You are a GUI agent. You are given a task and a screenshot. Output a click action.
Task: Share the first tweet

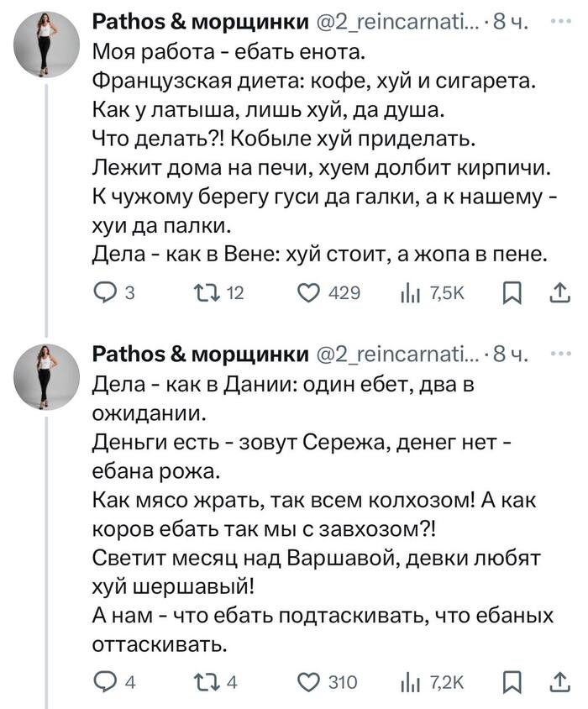tap(561, 291)
